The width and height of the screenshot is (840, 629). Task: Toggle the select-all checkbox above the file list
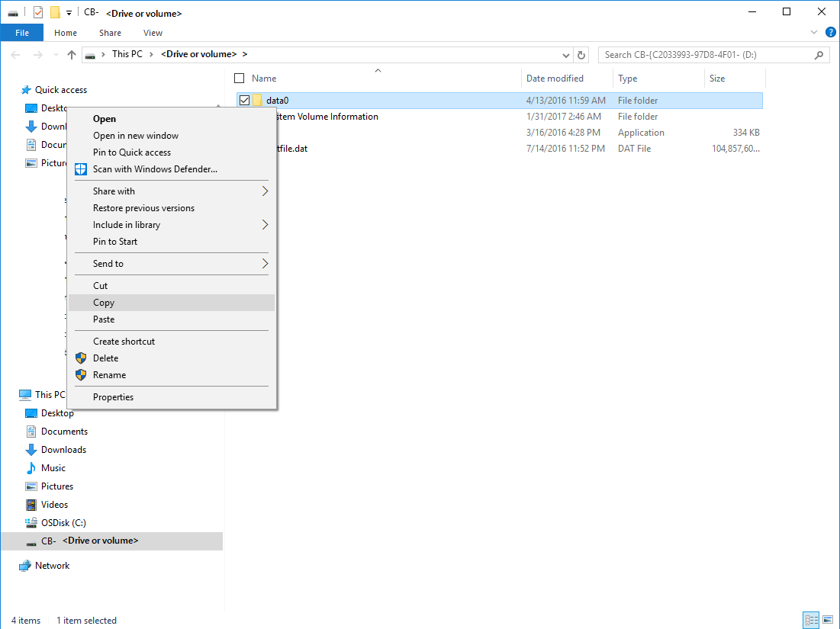239,78
